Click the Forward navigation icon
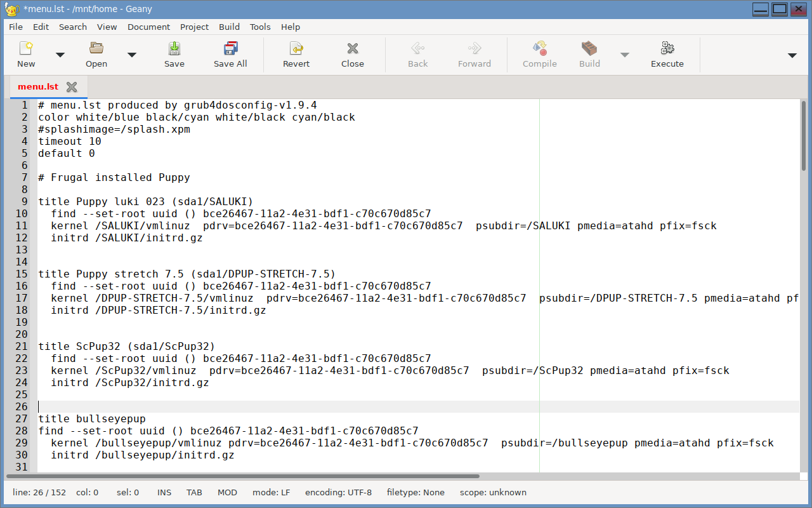Screen dimensions: 812x508 click(x=475, y=48)
